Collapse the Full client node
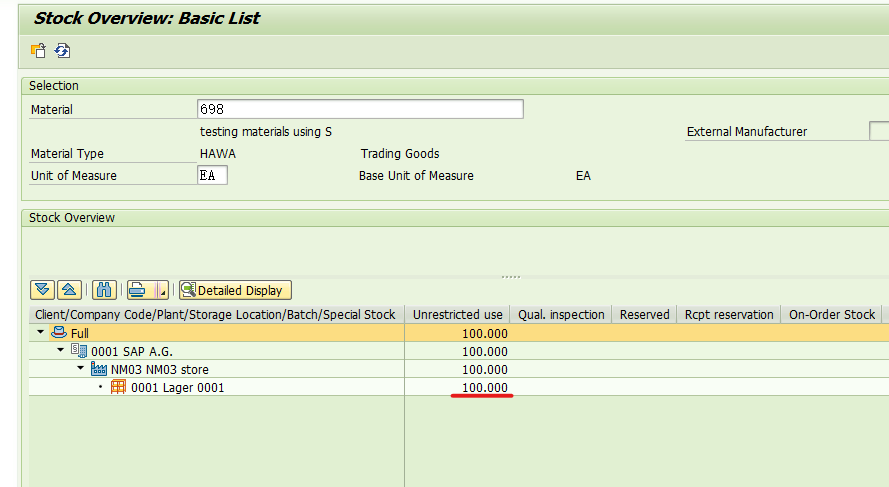Viewport: 889px width, 487px height. pyautogui.click(x=40, y=332)
